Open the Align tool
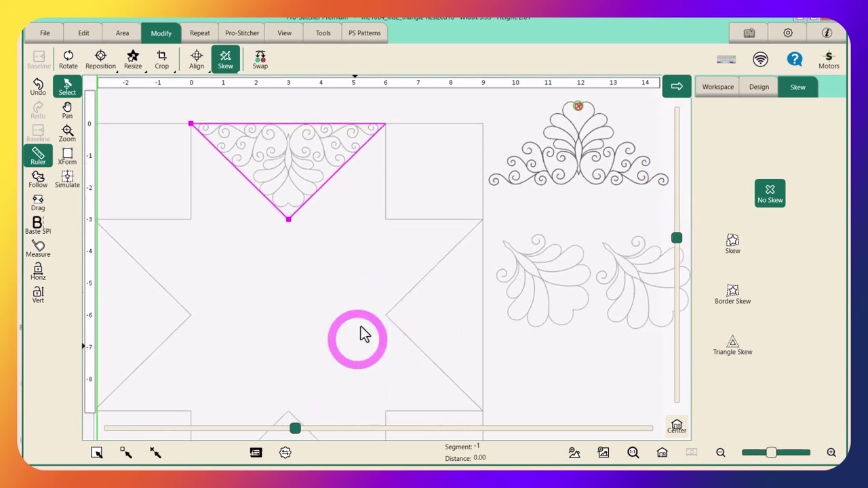Screen dimensions: 868x488 (x=197, y=59)
